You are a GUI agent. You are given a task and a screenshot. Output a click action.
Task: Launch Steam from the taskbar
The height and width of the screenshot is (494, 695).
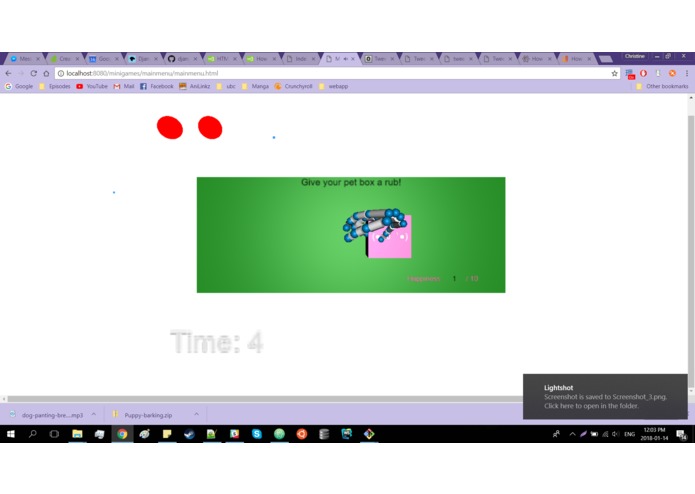(189, 434)
